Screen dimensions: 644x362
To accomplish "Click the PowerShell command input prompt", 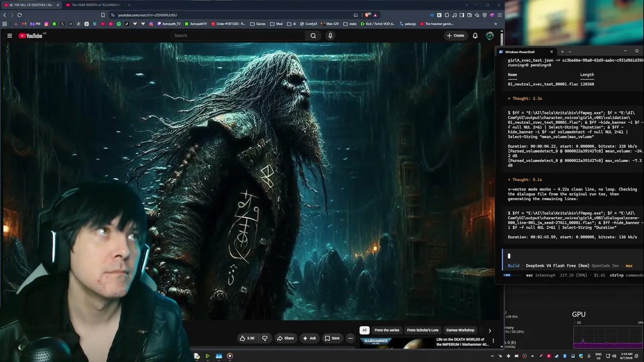I will click(573, 256).
